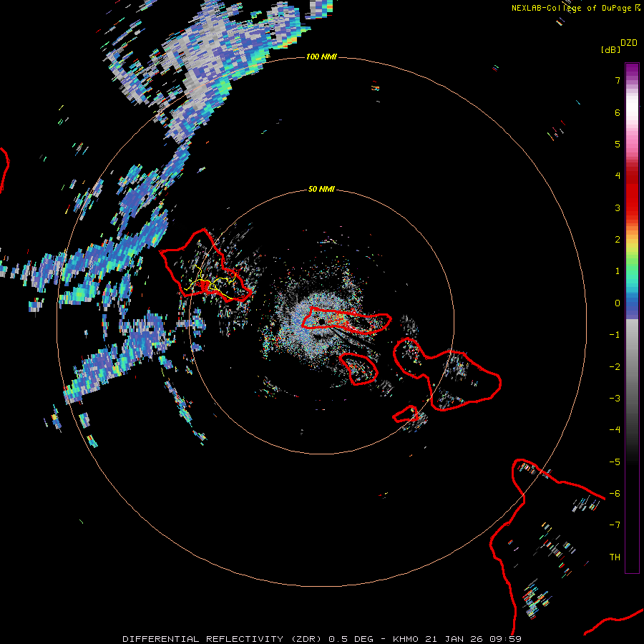The height and width of the screenshot is (644, 644).
Task: Click the -1 value on the colorbar scale
Action: click(x=615, y=335)
